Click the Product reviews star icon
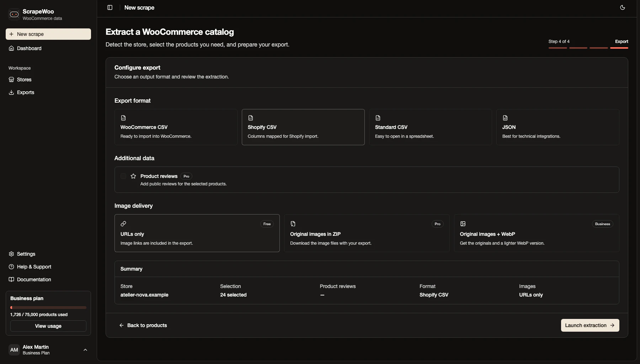The width and height of the screenshot is (640, 364). (133, 176)
